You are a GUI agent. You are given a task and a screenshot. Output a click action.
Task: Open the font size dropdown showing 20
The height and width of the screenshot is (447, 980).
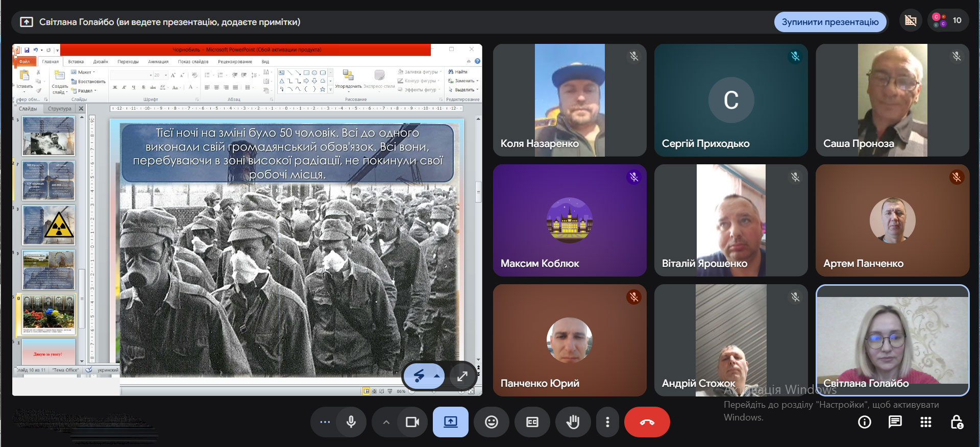166,75
